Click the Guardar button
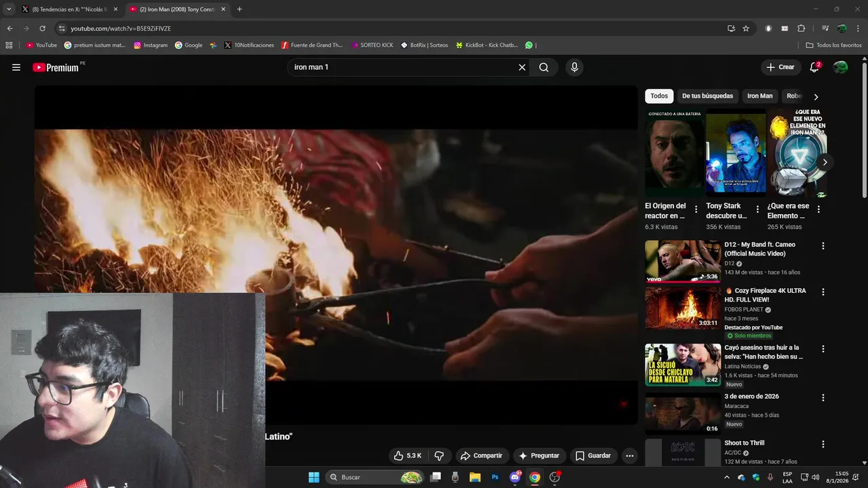868x488 pixels. 593,455
